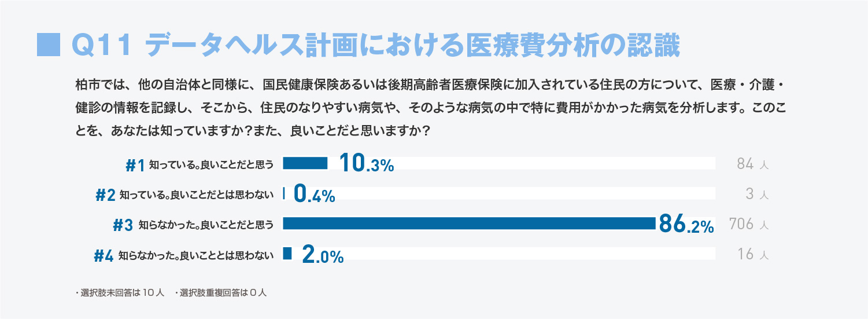Click the 706 人 respondent count

pyautogui.click(x=748, y=225)
